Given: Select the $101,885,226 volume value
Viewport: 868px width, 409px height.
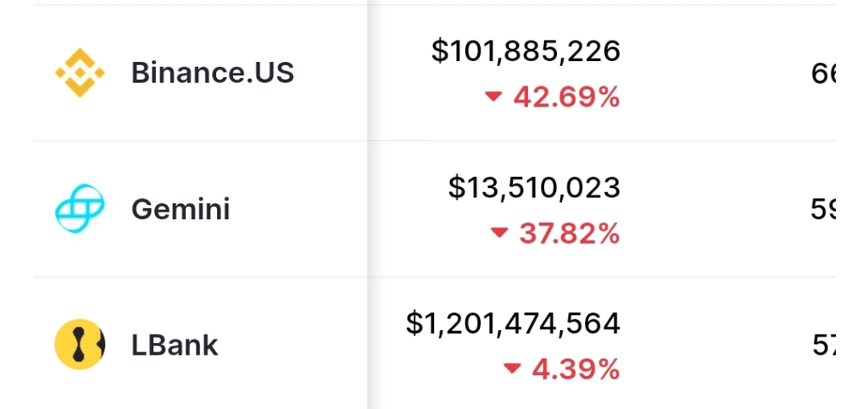Looking at the screenshot, I should 526,52.
